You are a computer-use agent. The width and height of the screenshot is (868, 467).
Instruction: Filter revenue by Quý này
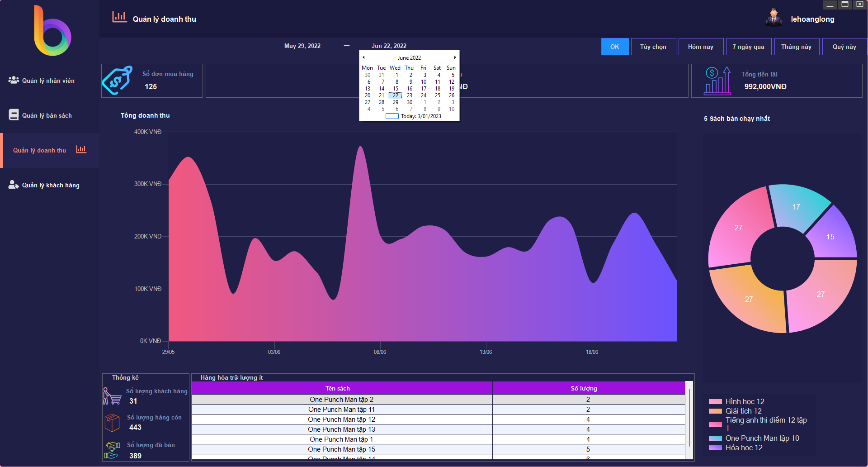(844, 47)
